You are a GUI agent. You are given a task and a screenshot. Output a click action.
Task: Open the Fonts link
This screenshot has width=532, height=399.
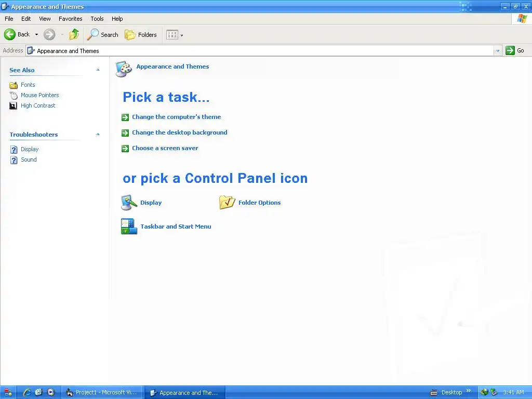[x=28, y=85]
